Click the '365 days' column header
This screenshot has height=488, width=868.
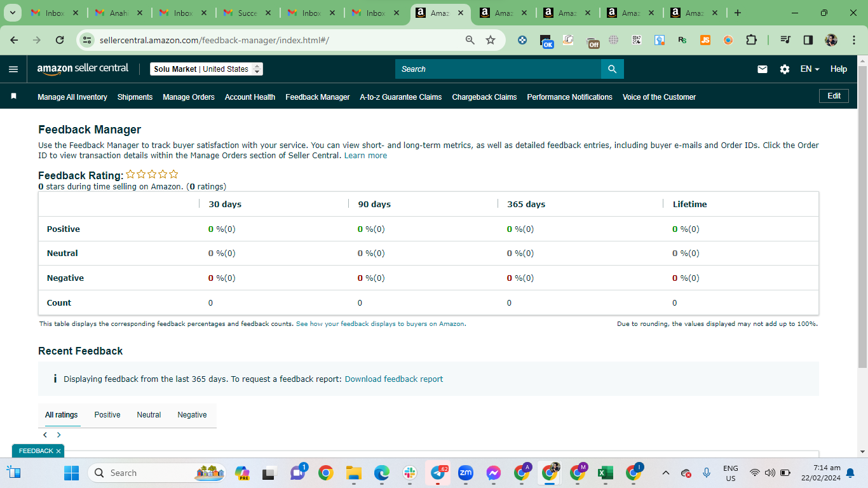pos(526,205)
